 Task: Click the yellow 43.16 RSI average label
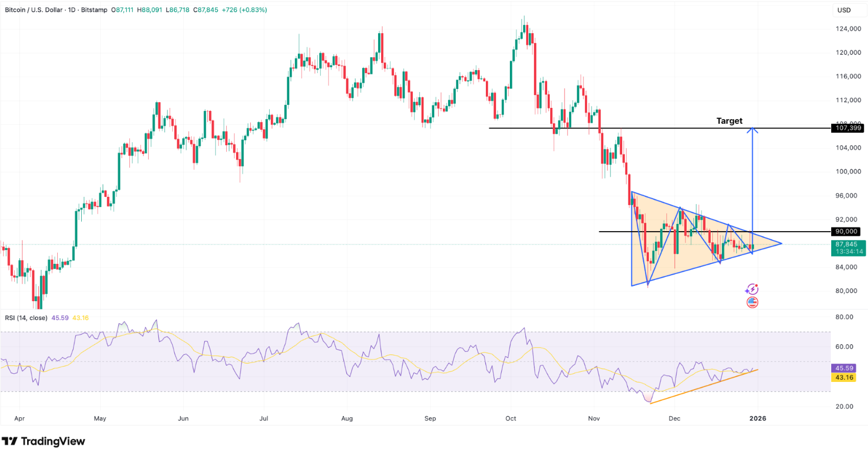(844, 377)
